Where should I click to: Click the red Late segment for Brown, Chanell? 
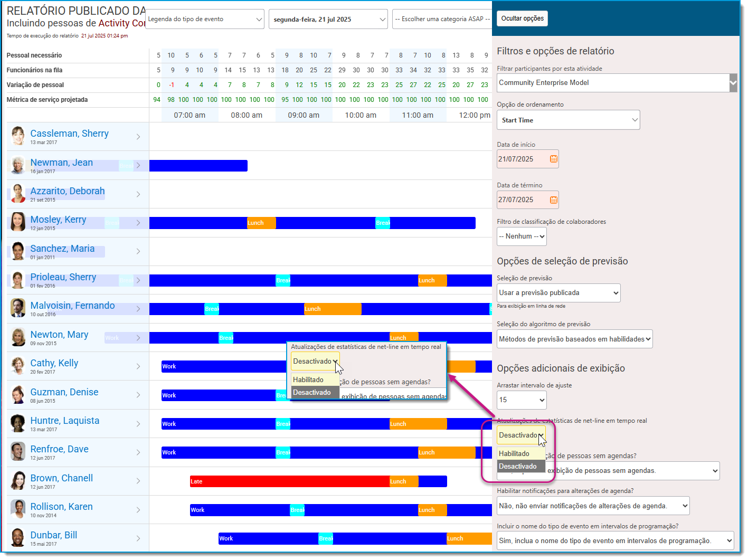290,481
